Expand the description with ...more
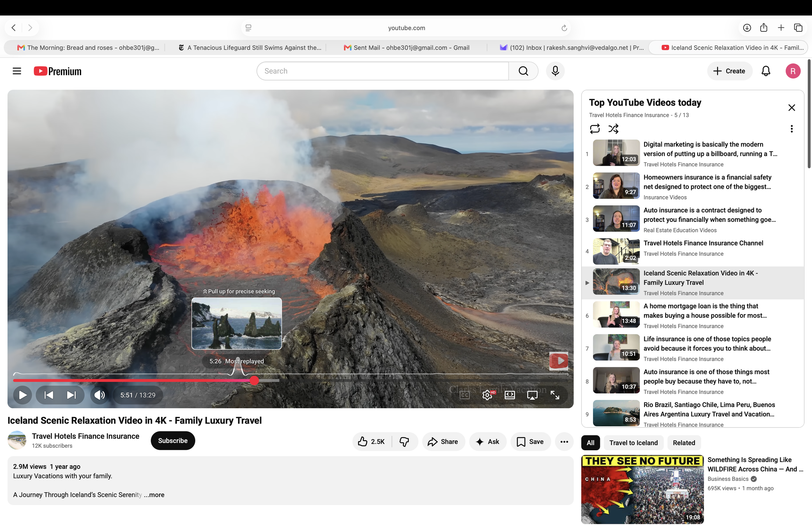Screen dimensions: 812x525 154,495
